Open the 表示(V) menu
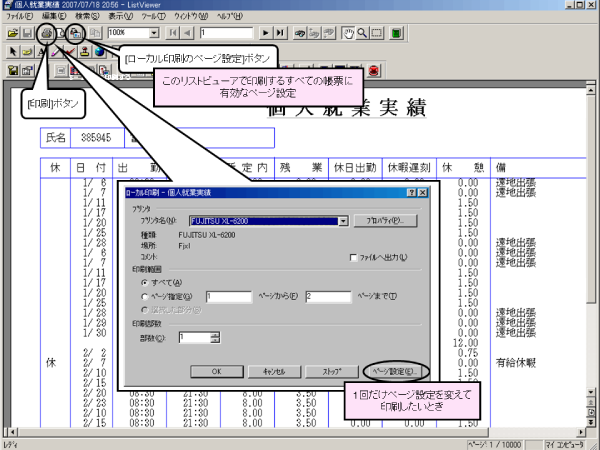Image resolution: width=600 pixels, height=450 pixels. [x=120, y=17]
